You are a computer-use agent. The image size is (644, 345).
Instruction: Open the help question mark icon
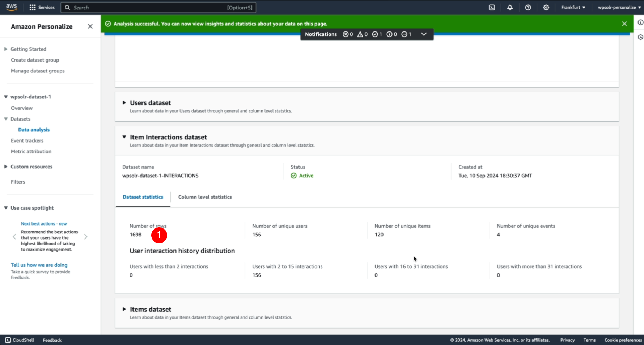[x=528, y=7]
